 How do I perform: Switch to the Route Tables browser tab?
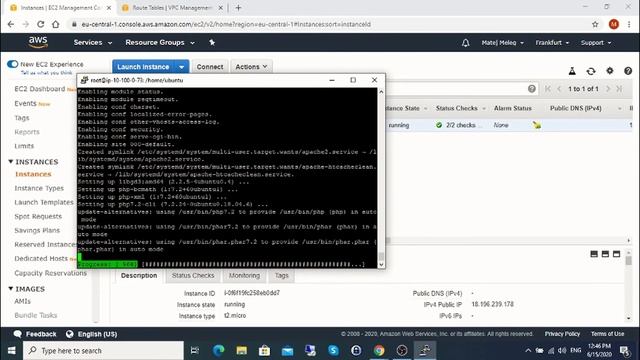[x=172, y=8]
